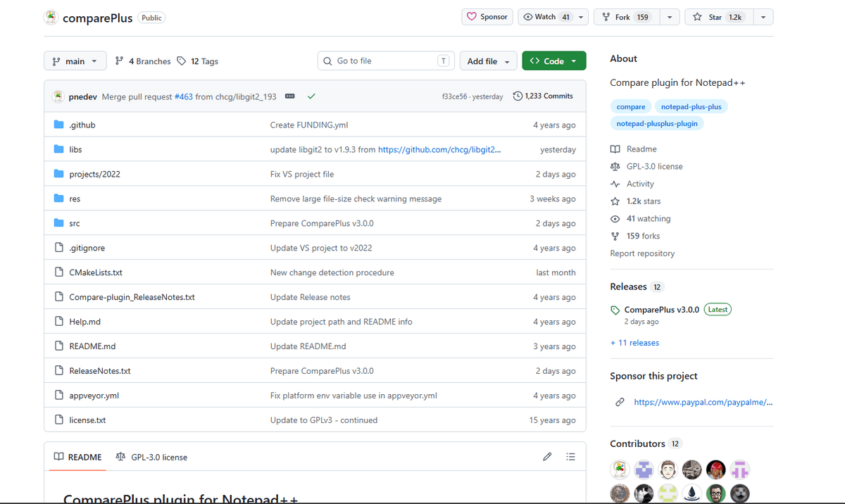Expand the Star lists caret
The height and width of the screenshot is (504, 845).
click(x=763, y=17)
